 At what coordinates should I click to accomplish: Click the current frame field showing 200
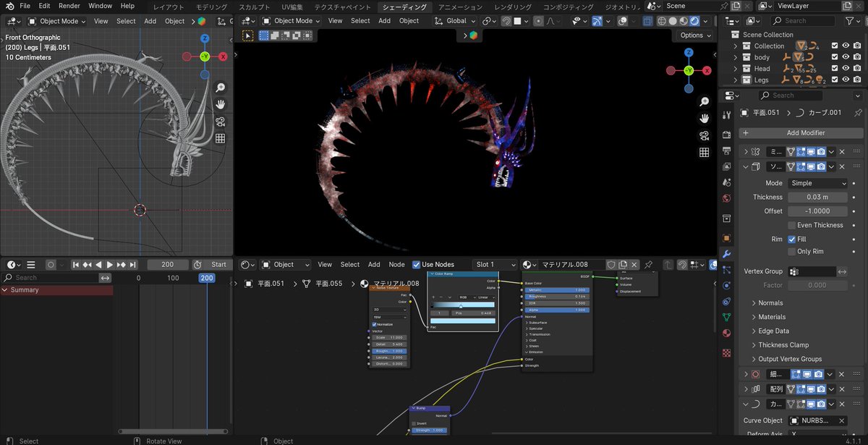(168, 265)
